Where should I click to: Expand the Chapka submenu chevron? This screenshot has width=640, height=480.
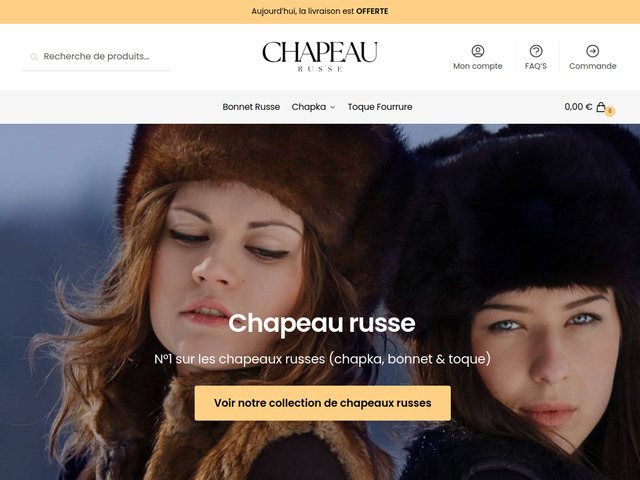[333, 107]
